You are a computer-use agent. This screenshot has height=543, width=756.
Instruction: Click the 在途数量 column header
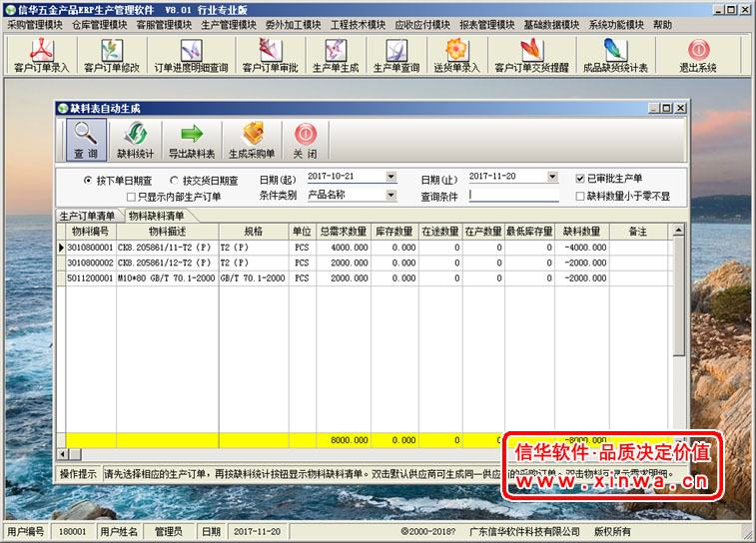(440, 232)
